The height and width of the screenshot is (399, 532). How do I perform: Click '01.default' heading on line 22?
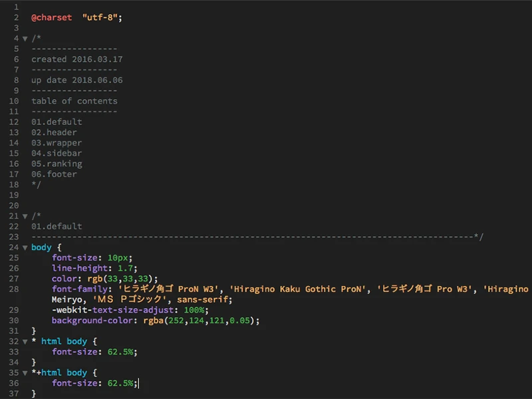[x=57, y=226]
